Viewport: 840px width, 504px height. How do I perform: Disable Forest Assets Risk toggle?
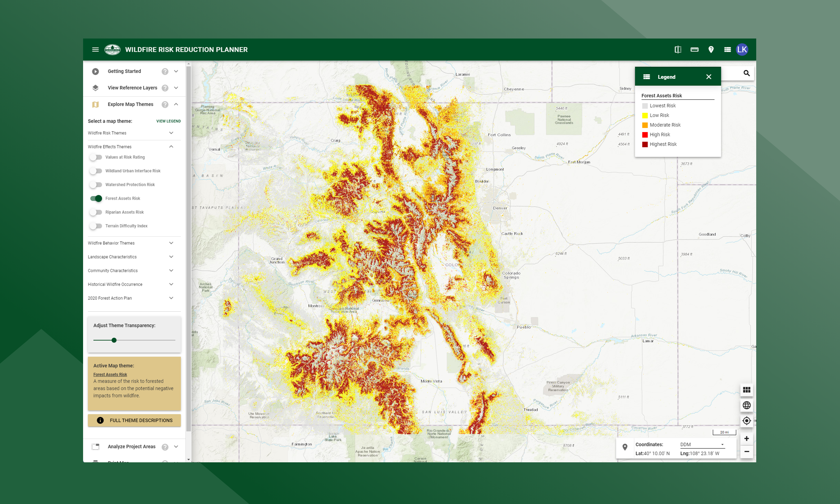[96, 199]
